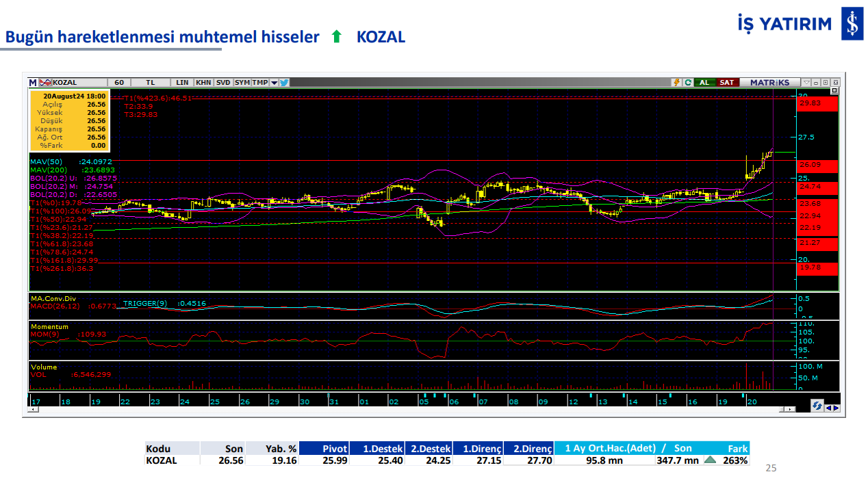
Task: Open the TMP template menu
Action: pyautogui.click(x=260, y=83)
